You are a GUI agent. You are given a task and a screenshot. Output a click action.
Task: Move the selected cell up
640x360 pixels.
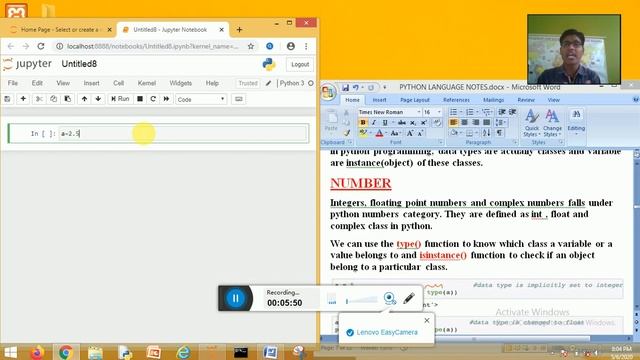pyautogui.click(x=84, y=99)
